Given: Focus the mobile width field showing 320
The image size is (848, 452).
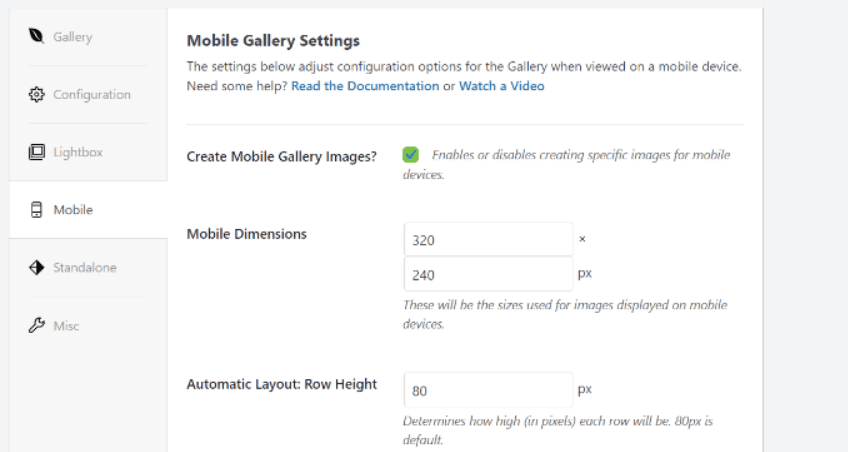Looking at the screenshot, I should (x=487, y=240).
